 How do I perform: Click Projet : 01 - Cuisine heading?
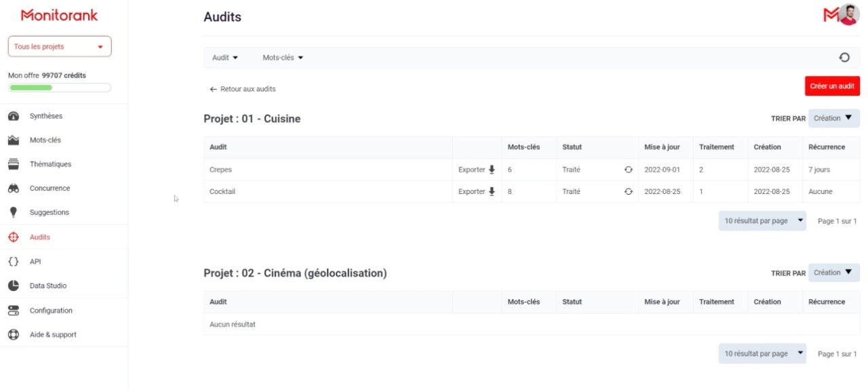[x=252, y=119]
